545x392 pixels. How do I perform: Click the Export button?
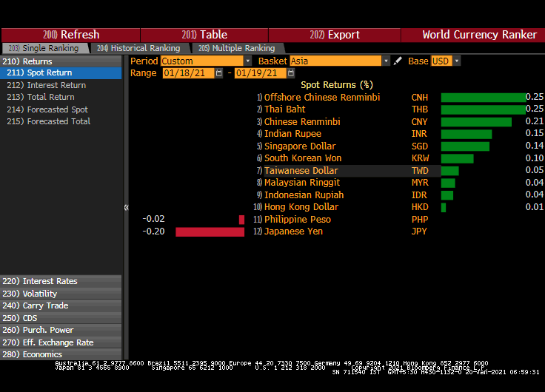tap(335, 35)
